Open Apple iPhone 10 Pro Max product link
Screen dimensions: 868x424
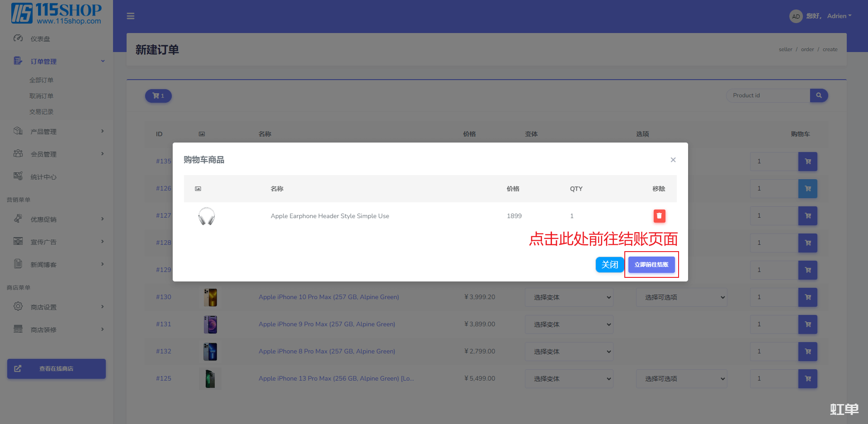(329, 297)
